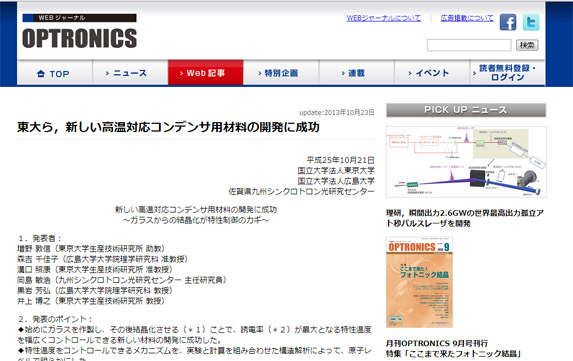Viewport: 573px width, 361px height.
Task: Open the 特別企画 menu item
Action: (281, 73)
